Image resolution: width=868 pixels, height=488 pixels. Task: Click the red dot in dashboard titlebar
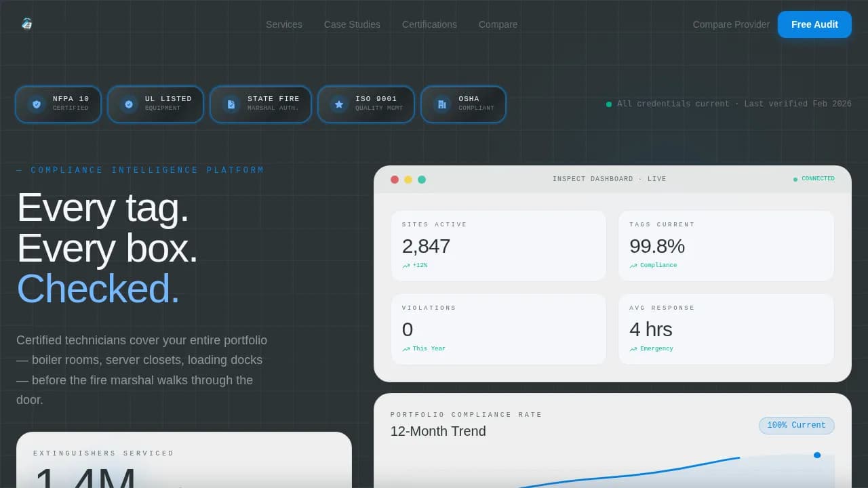(x=395, y=180)
